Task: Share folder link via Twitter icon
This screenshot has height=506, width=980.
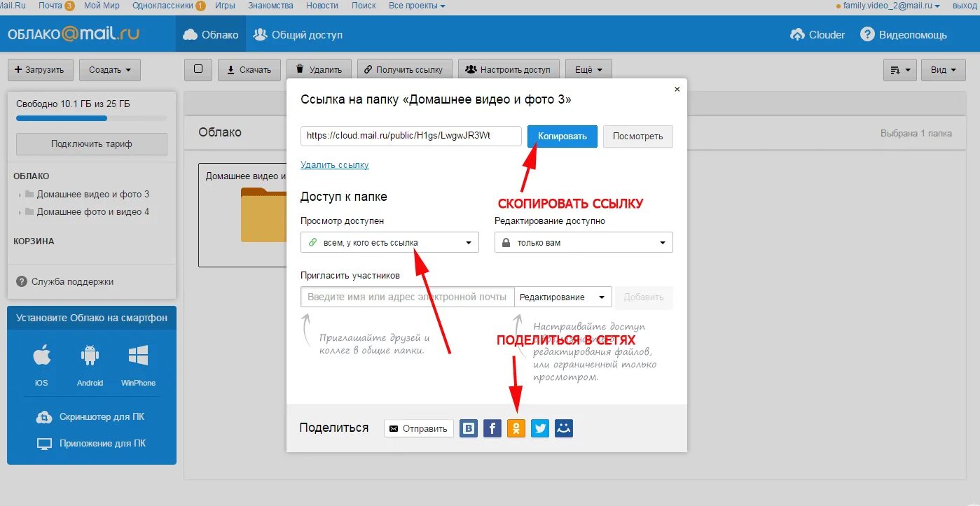Action: (540, 428)
